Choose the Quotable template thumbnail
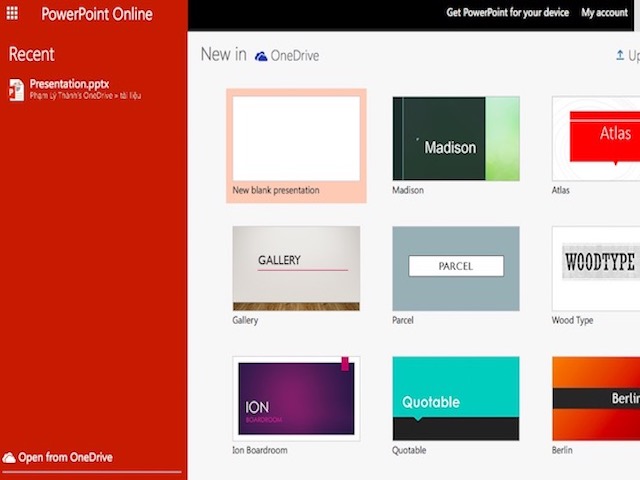Screen dimensions: 640x480 click(x=455, y=397)
